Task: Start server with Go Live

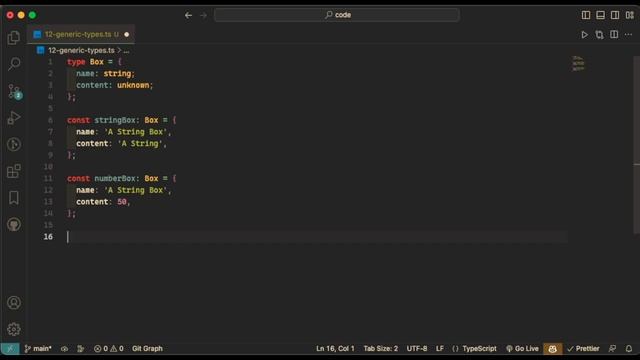Action: 522,349
